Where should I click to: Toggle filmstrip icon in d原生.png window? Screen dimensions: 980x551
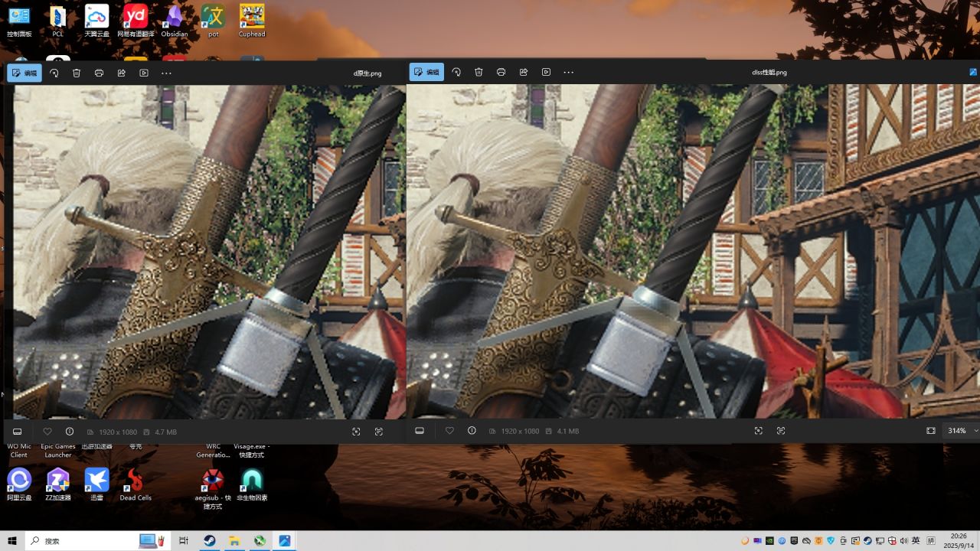[x=18, y=432]
